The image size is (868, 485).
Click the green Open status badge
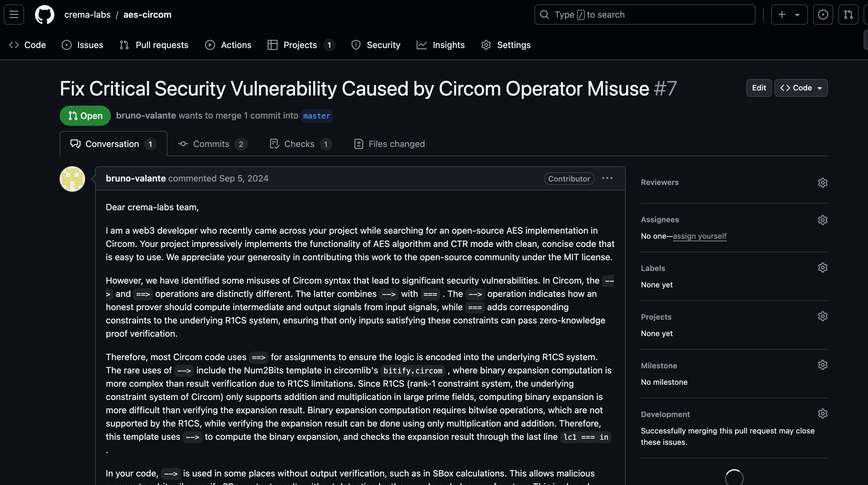pos(85,116)
